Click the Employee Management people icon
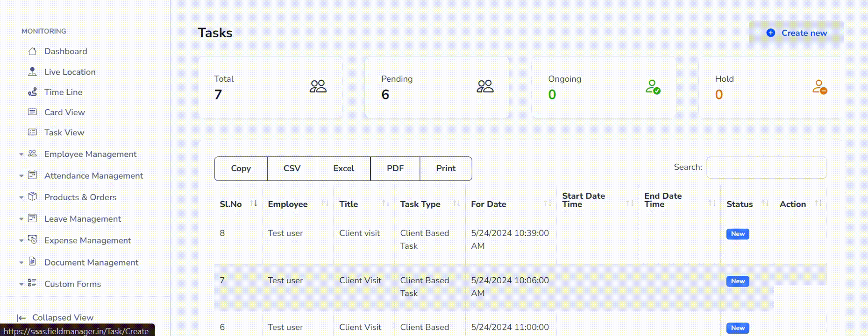Viewport: 868px width, 336px height. coord(32,154)
